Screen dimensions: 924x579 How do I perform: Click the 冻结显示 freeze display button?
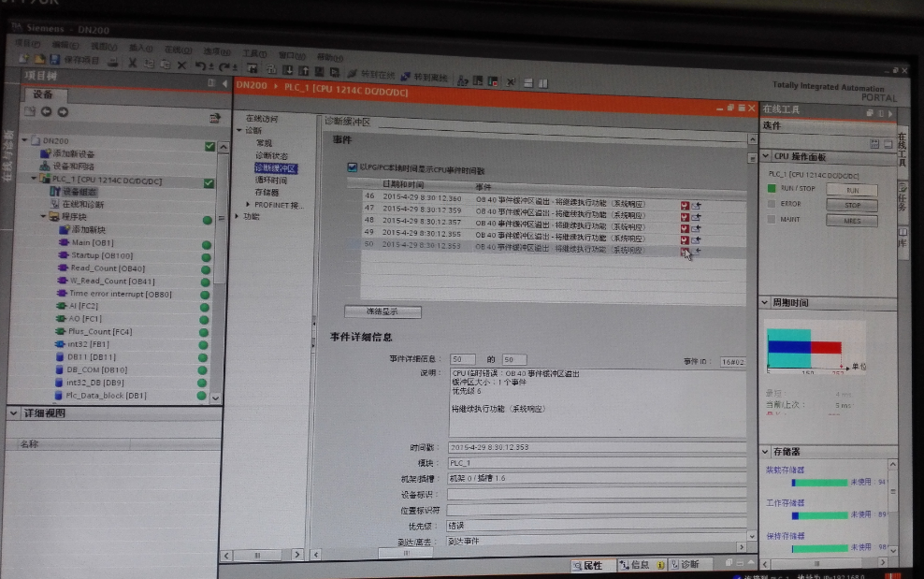click(x=383, y=311)
